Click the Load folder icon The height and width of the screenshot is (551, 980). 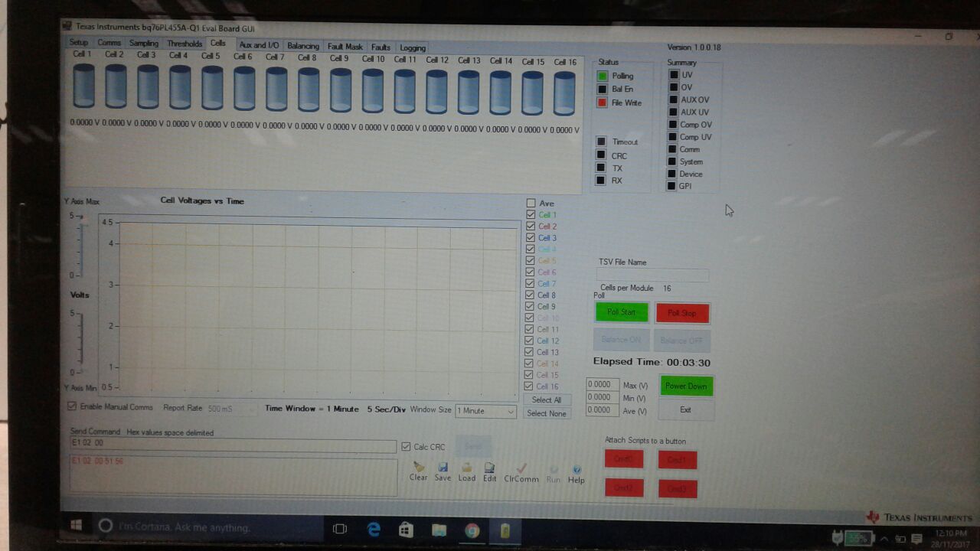[x=466, y=467]
